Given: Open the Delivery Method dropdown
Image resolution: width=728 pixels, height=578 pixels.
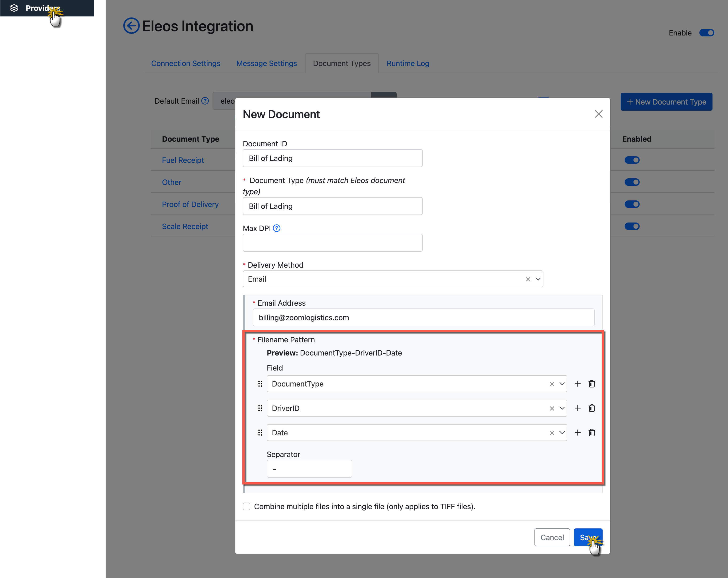Looking at the screenshot, I should tap(538, 279).
